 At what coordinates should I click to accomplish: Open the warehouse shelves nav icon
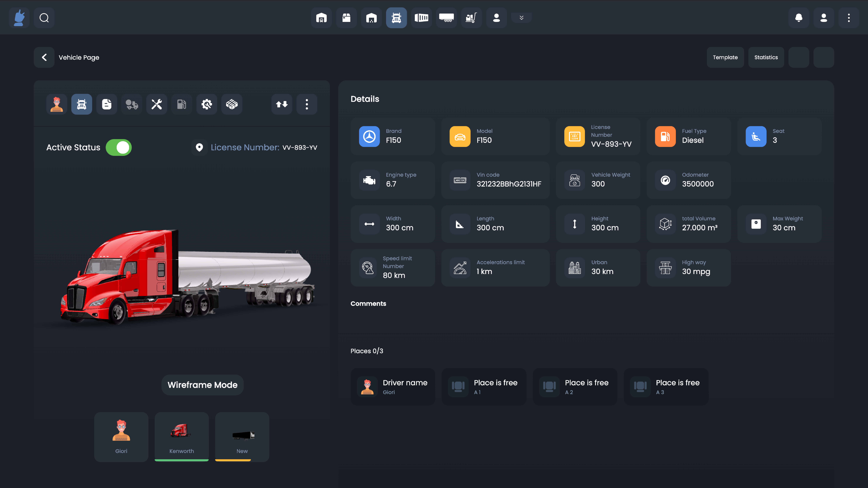click(371, 18)
